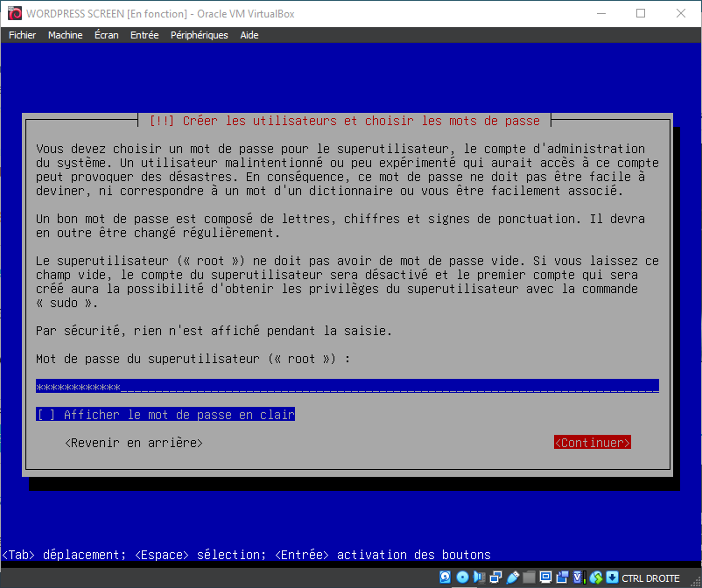The image size is (702, 588).
Task: Click the recording status icon
Action: (562, 577)
